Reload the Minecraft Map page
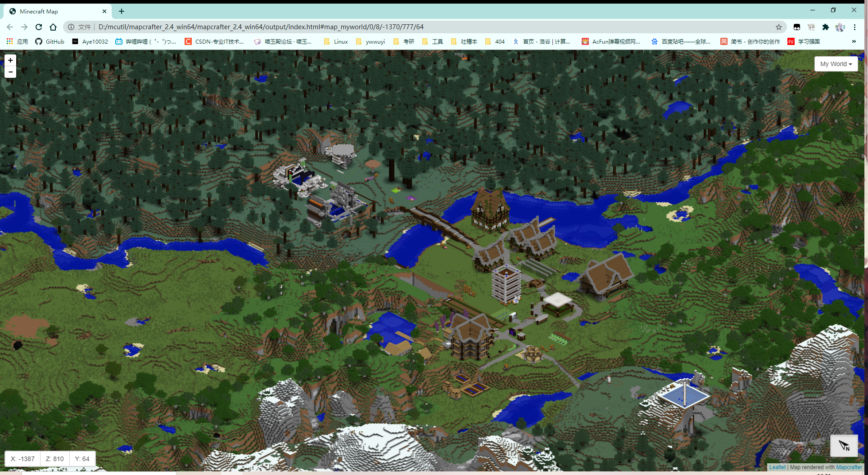 tap(39, 27)
